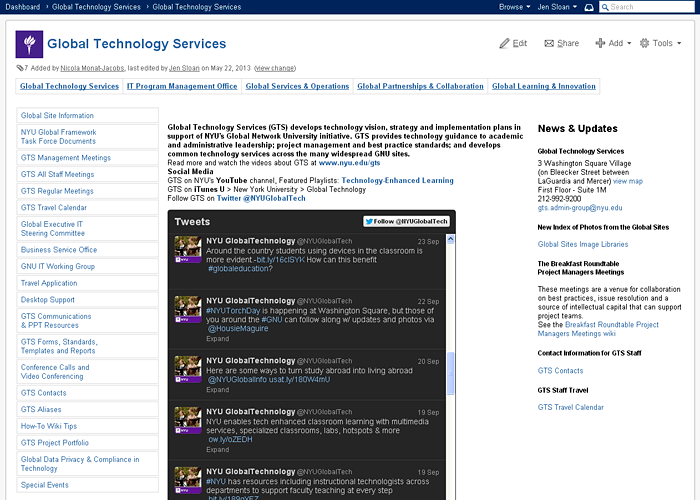
Task: Click the gts.admin-group@nyu.edu email link
Action: (580, 208)
